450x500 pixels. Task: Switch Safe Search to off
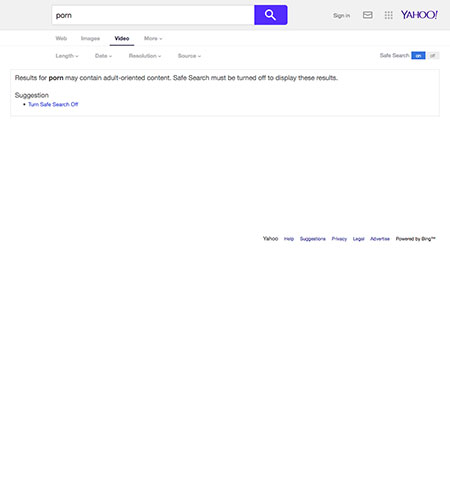432,56
